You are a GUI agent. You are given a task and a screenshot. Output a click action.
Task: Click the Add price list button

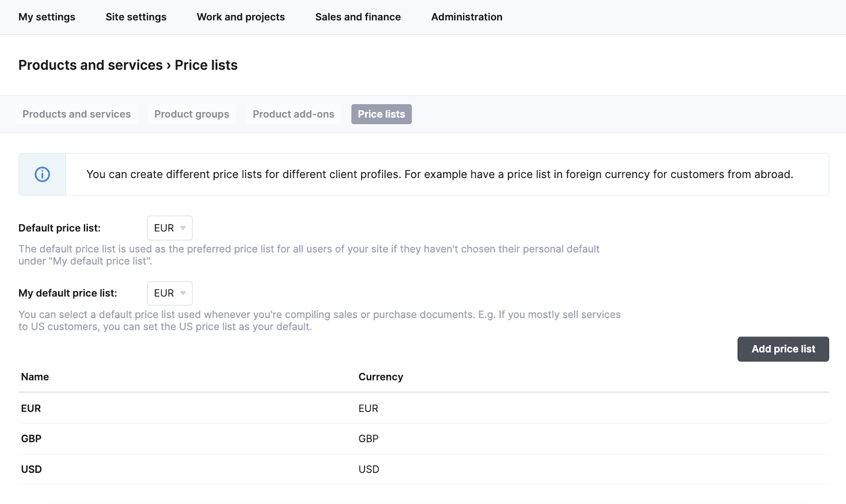pyautogui.click(x=783, y=349)
